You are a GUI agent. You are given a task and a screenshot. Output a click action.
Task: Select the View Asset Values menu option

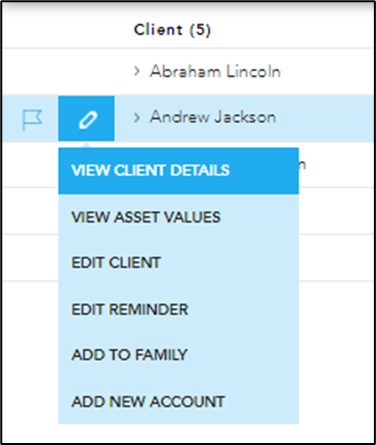click(179, 217)
